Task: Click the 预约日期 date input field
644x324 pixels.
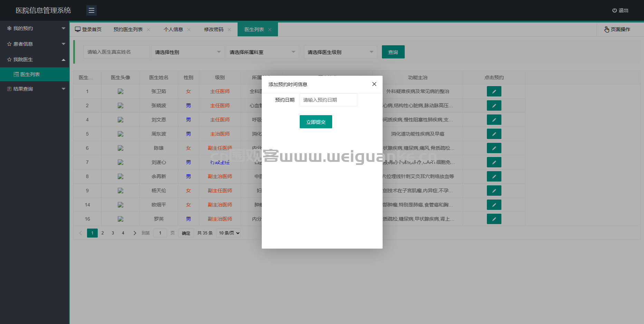Action: [328, 100]
